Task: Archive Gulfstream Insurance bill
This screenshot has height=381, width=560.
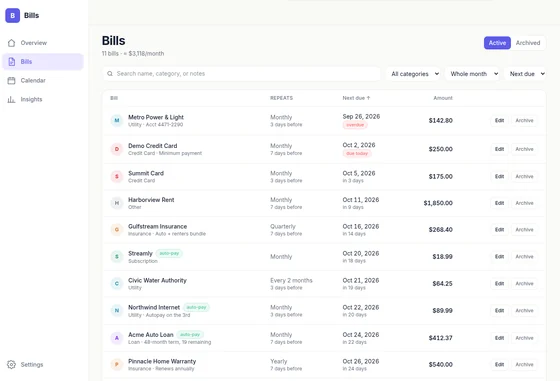Action: [x=524, y=230]
